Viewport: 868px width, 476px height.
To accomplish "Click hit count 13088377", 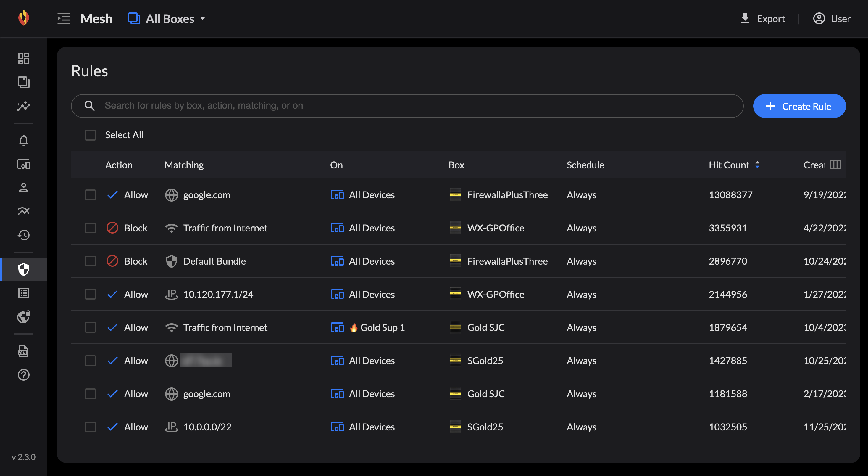I will coord(730,195).
